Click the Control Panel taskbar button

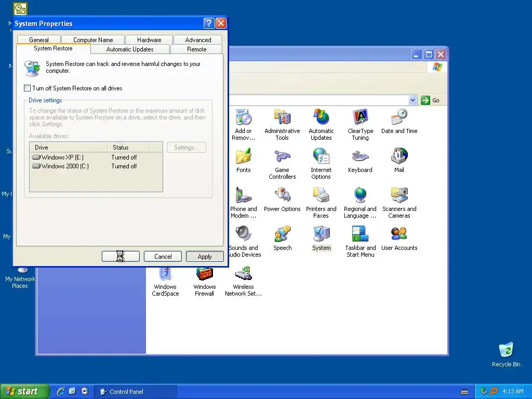[x=136, y=392]
